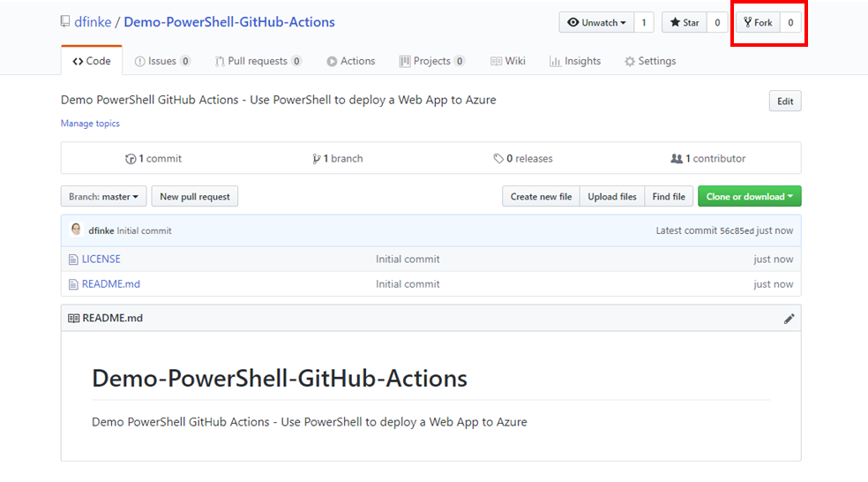
Task: Click the fork count next to Fork
Action: click(790, 23)
